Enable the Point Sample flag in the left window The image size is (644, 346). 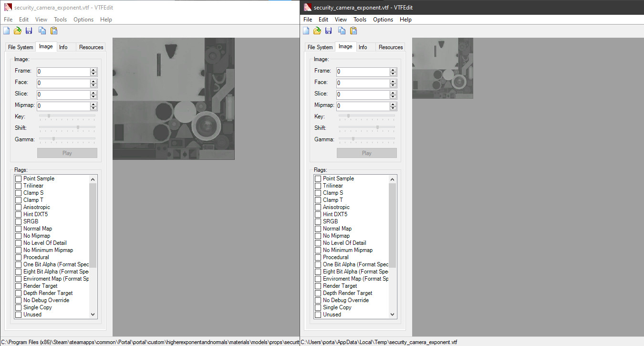19,178
